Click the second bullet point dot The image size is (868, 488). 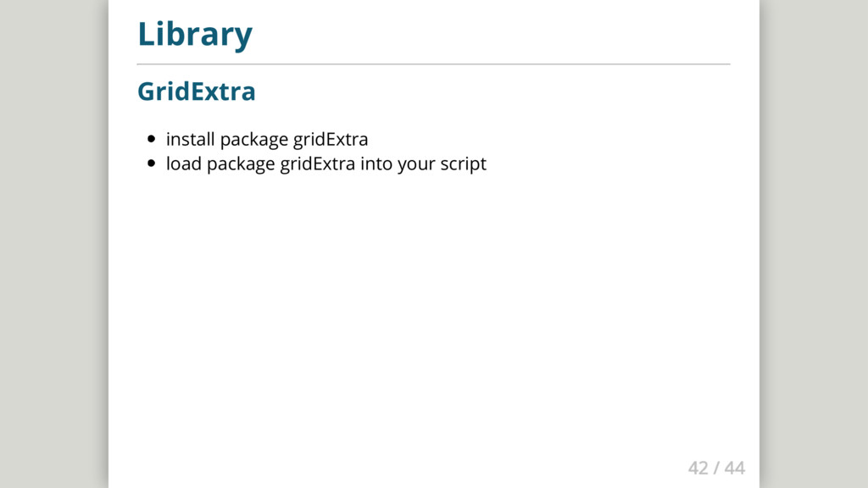pyautogui.click(x=151, y=164)
